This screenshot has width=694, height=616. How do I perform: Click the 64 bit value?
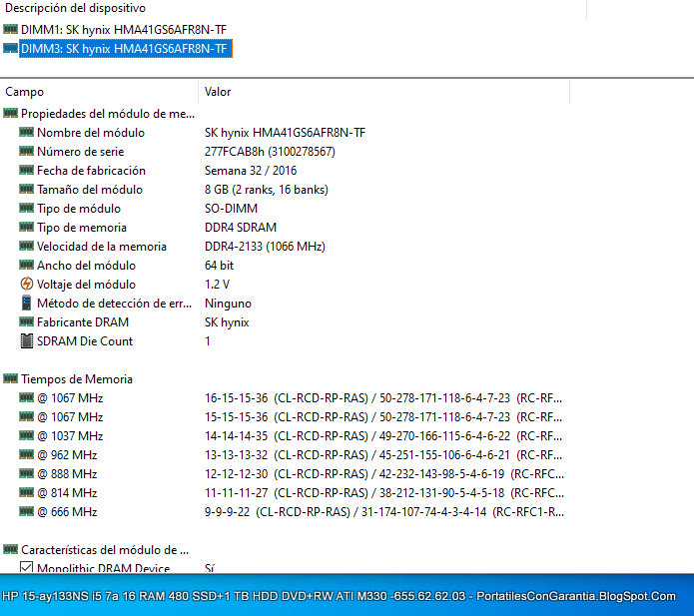coord(219,266)
